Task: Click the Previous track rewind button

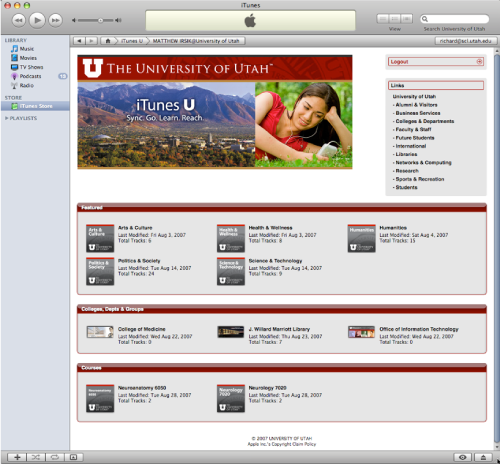Action: pyautogui.click(x=19, y=20)
